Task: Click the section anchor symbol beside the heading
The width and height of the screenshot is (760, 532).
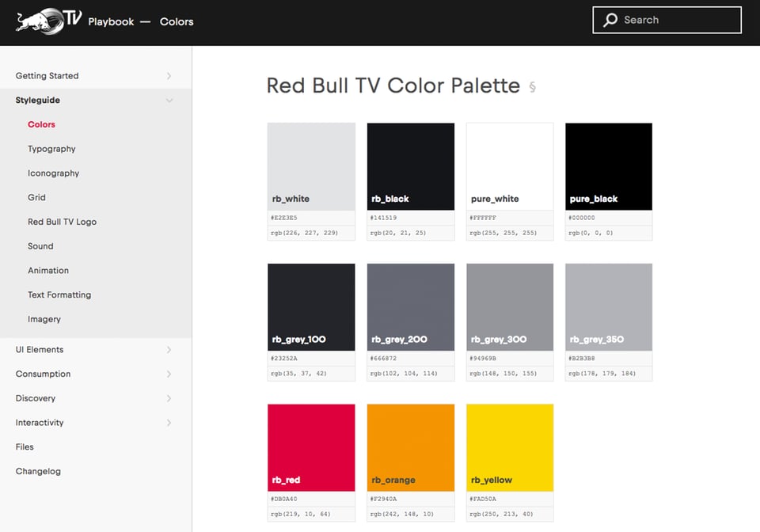Action: coord(532,87)
